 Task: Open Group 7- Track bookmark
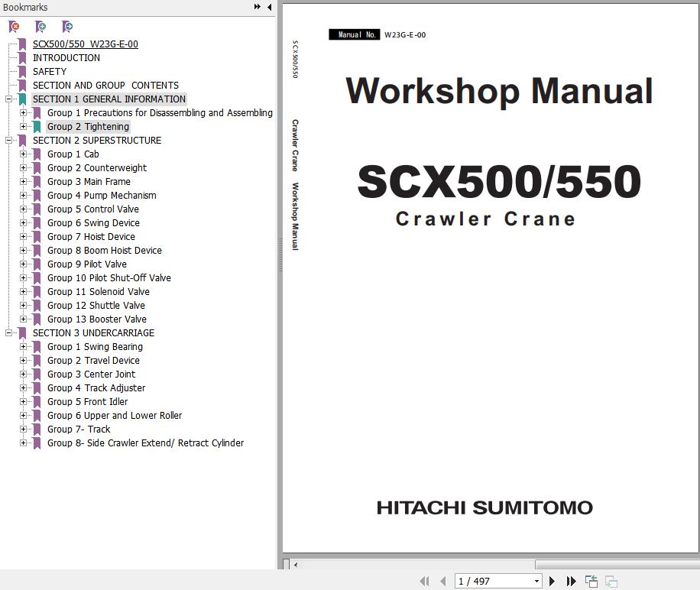click(79, 430)
